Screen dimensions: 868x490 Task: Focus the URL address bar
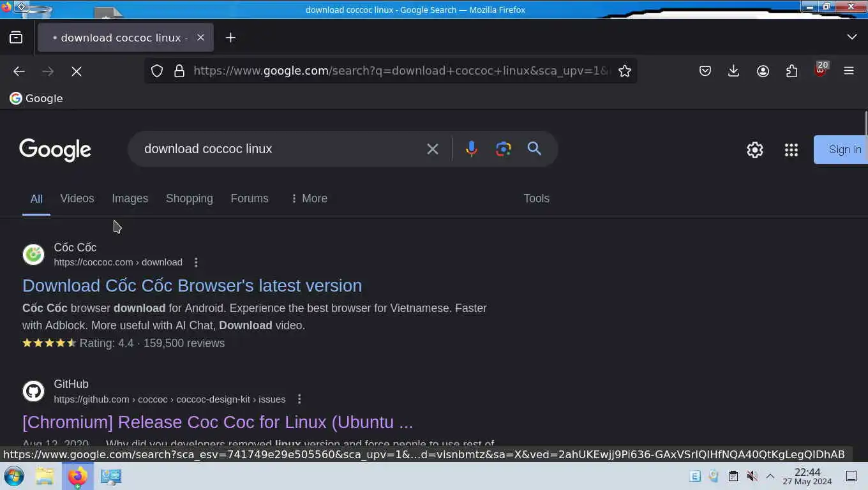(401, 71)
